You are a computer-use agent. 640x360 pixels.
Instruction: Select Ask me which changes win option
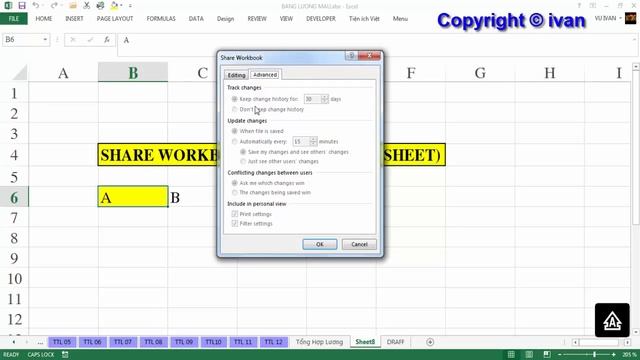click(x=234, y=183)
